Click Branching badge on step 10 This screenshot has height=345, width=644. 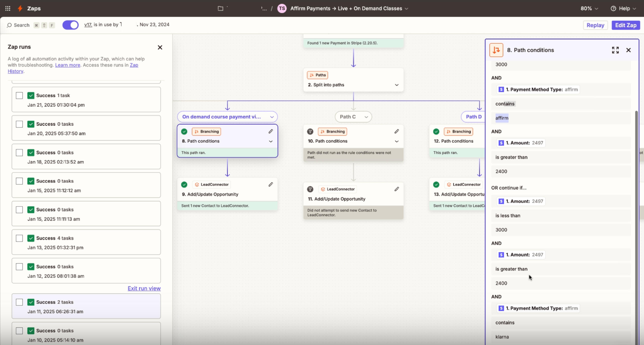pos(332,131)
